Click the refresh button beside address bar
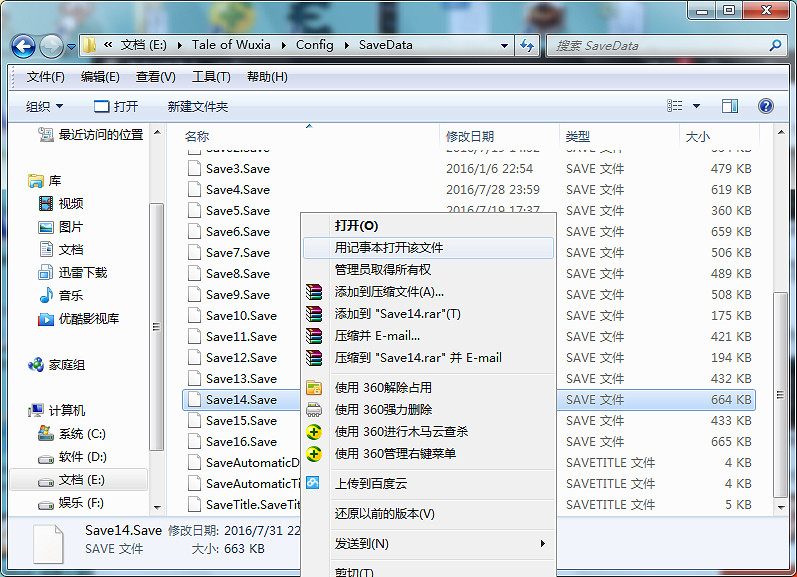The image size is (797, 577). click(x=528, y=45)
